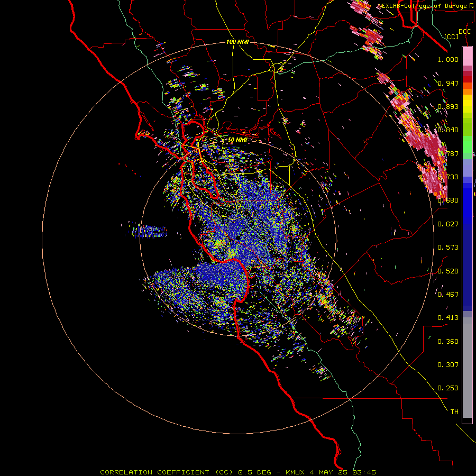Select the 0.413 legend value
This screenshot has height=476, width=476.
[x=448, y=318]
